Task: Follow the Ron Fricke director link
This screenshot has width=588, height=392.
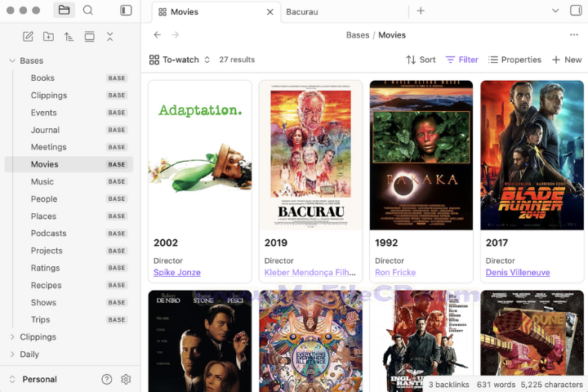Action: (395, 273)
